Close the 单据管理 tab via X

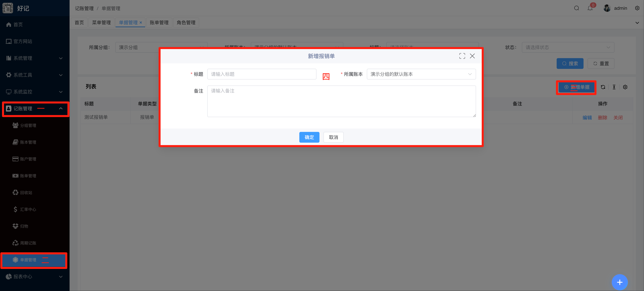pos(141,23)
